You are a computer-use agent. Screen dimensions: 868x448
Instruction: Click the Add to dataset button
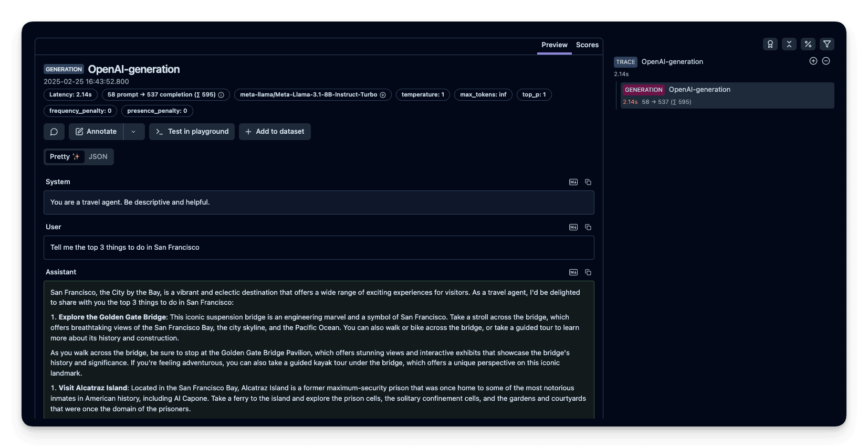click(275, 132)
